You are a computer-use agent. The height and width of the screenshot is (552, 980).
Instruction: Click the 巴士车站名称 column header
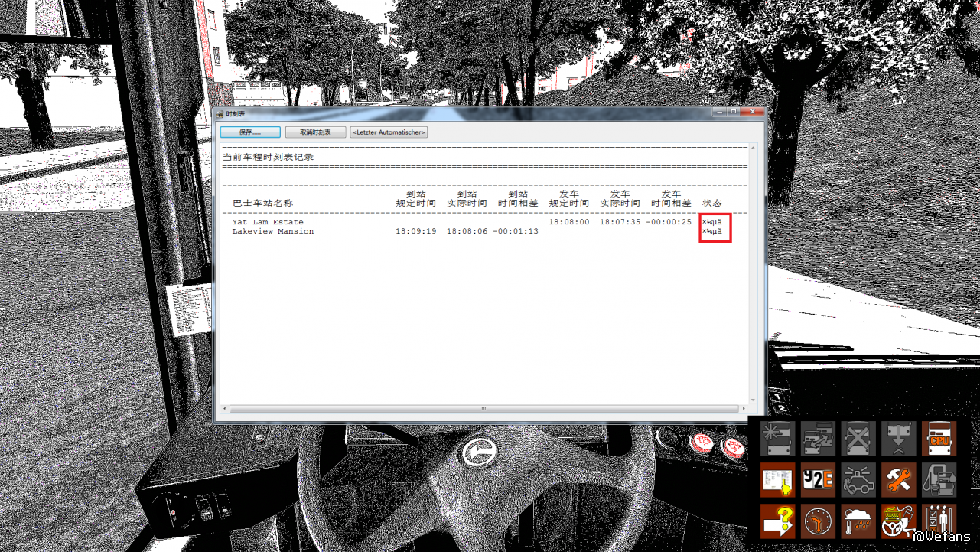262,204
